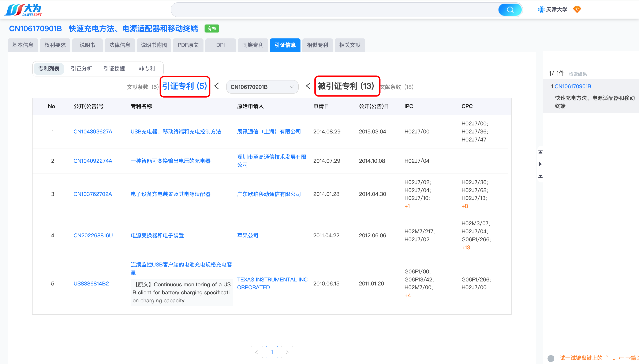Viewport: 639px width, 364px height.
Task: Jump to first result with top arrow
Action: (x=540, y=152)
